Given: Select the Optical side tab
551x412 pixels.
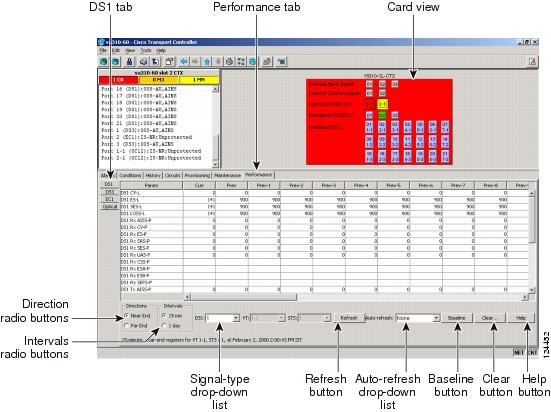Looking at the screenshot, I should (x=110, y=206).
